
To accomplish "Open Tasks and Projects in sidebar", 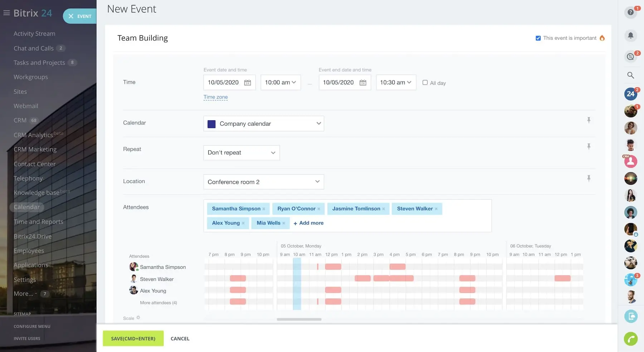I will 39,63.
